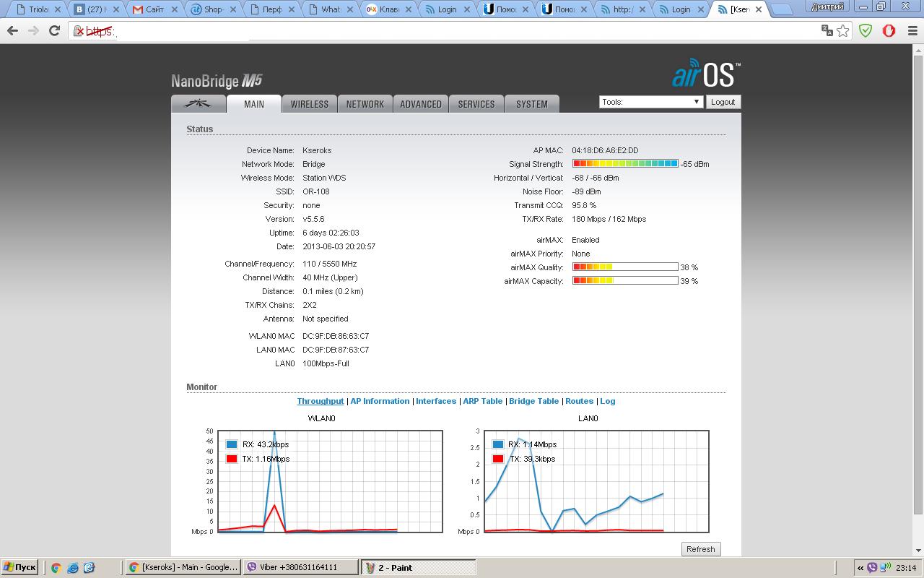
Task: Click the airMAX Quality bar
Action: (625, 267)
